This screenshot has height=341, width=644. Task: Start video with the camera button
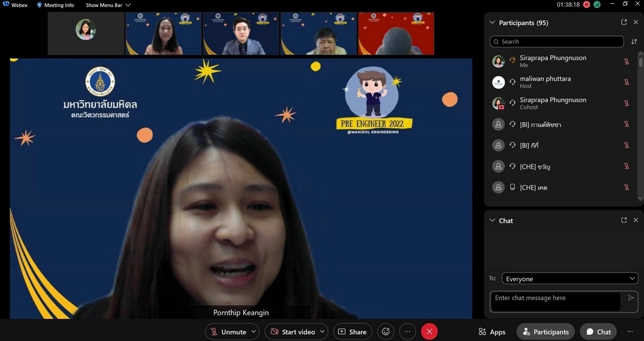click(292, 332)
